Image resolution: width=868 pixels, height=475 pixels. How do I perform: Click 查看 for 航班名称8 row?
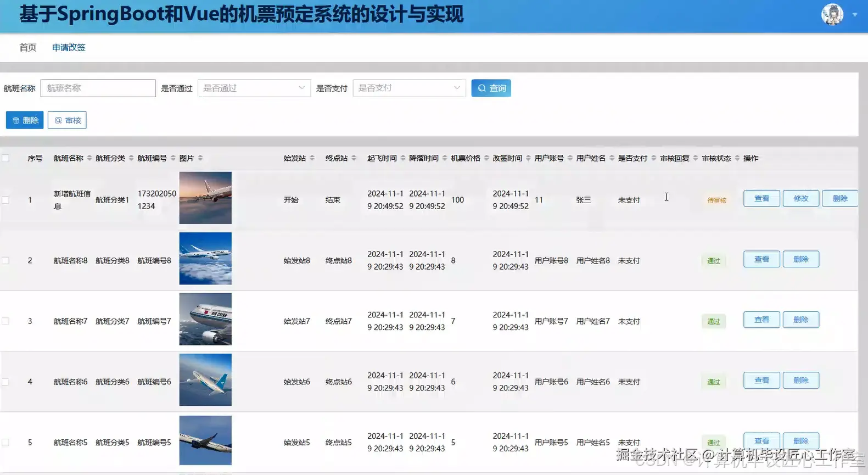[x=761, y=259]
